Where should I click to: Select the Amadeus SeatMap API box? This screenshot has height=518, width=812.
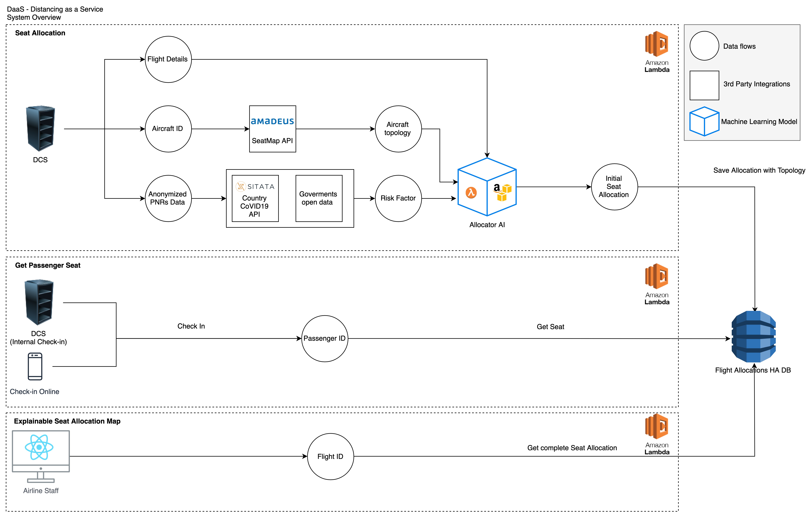272,129
